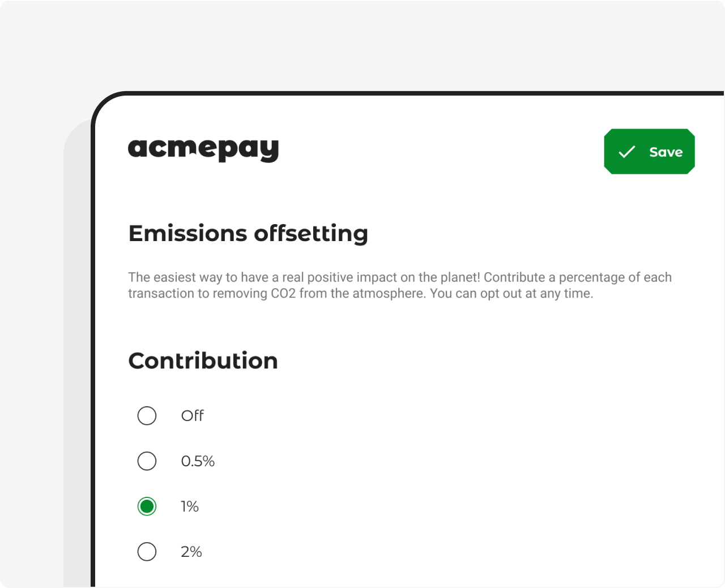Click the '0.5%' option label text
This screenshot has width=725, height=588.
click(x=198, y=461)
